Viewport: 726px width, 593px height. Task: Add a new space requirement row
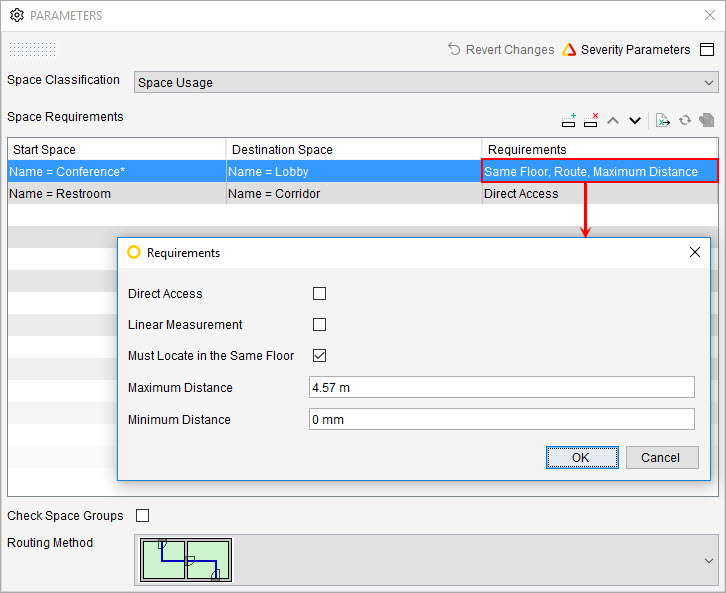[569, 120]
